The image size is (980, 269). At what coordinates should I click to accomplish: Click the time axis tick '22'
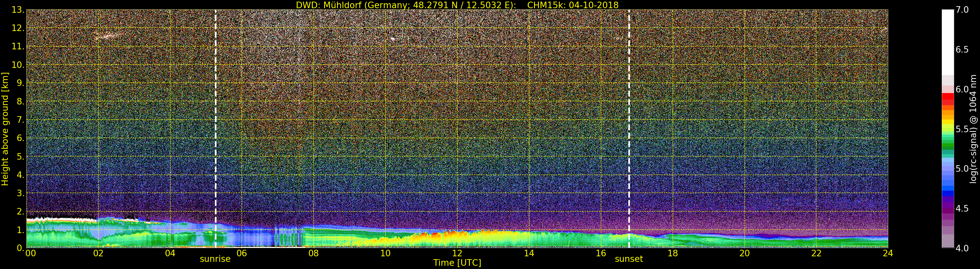click(x=816, y=253)
